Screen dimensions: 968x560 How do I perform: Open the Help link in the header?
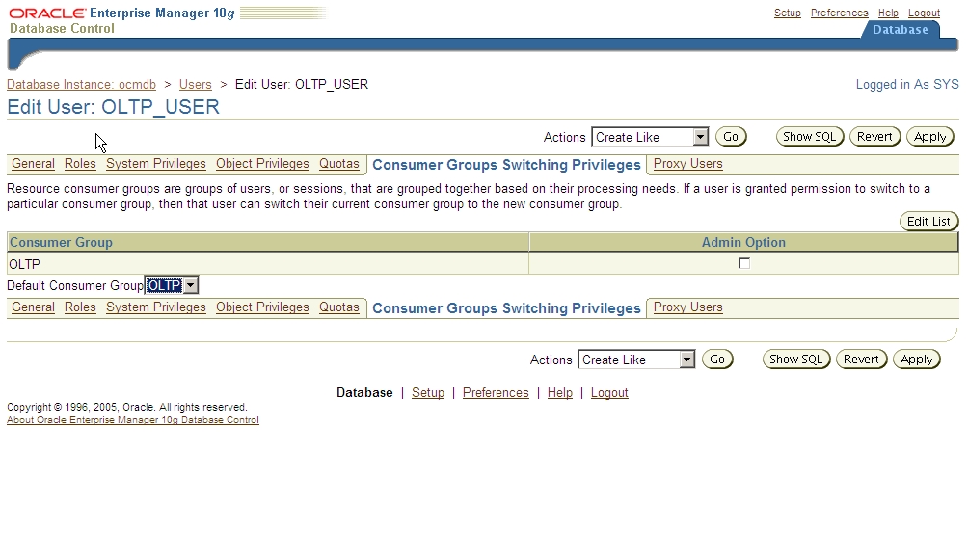point(888,13)
